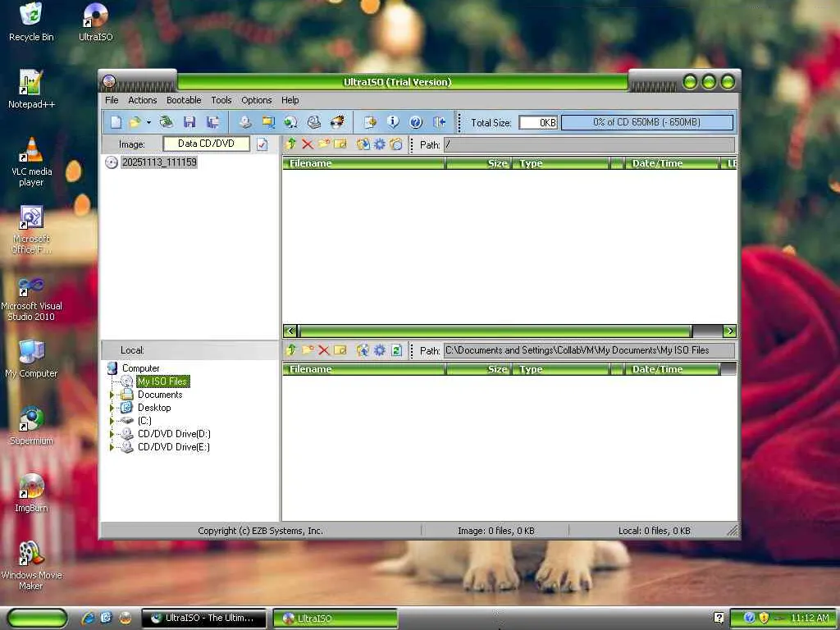This screenshot has width=840, height=630.
Task: Select Computer in the local tree
Action: tap(140, 368)
